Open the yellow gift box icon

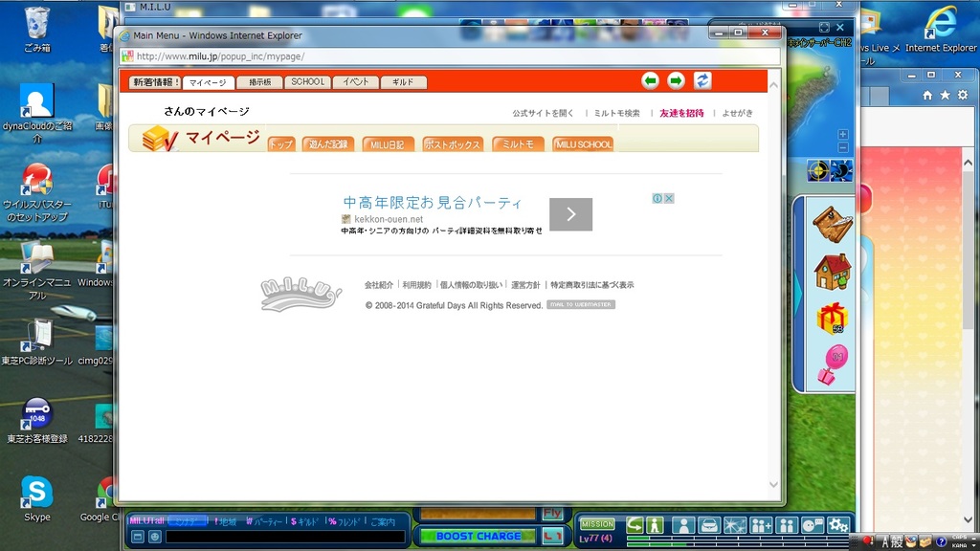pos(832,319)
